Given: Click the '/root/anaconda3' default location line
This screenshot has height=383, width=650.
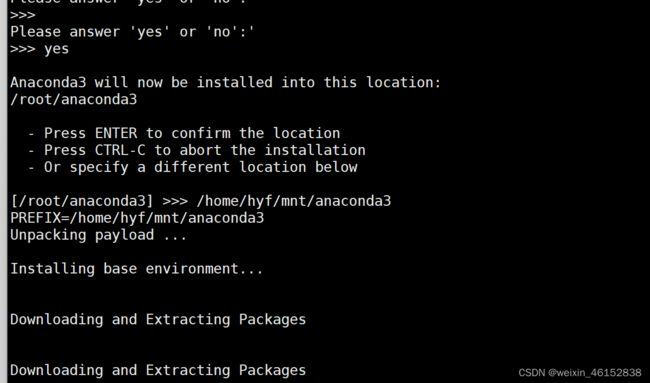Looking at the screenshot, I should pyautogui.click(x=73, y=99).
